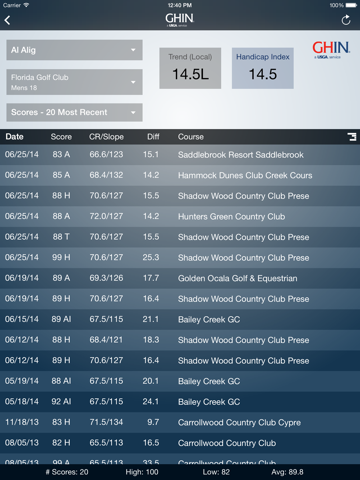
Task: Tap the 12:40 PM clock
Action: (x=180, y=5)
